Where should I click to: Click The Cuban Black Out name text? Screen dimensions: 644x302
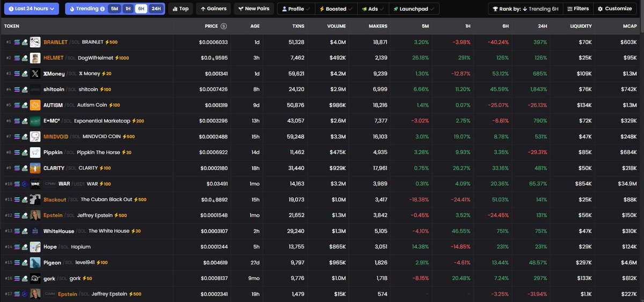pos(106,199)
